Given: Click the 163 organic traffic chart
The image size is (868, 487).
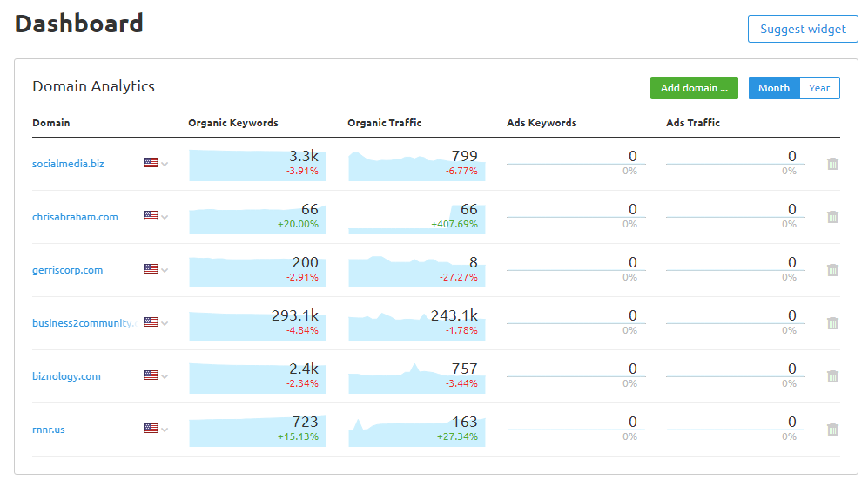Looking at the screenshot, I should 417,430.
